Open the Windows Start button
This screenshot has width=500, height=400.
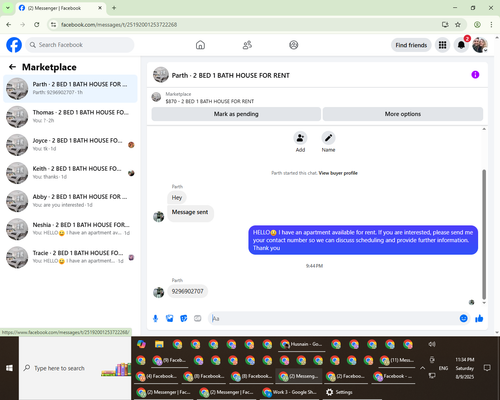9,368
